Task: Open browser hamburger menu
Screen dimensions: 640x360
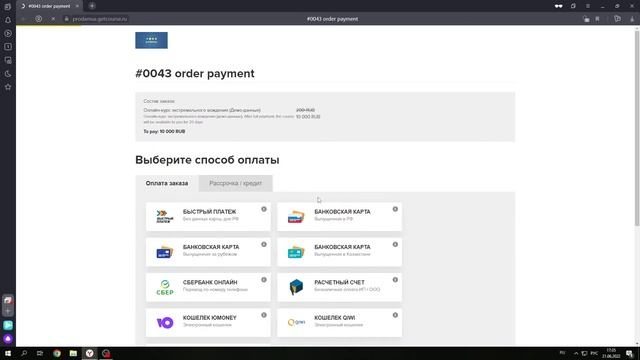Action: coord(588,6)
